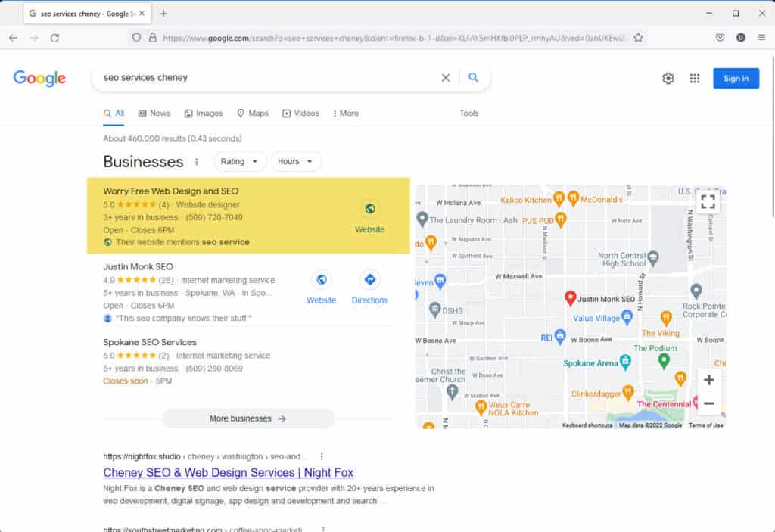Click the page vertical scrollbar
Screen dimensions: 775x532
772,136
